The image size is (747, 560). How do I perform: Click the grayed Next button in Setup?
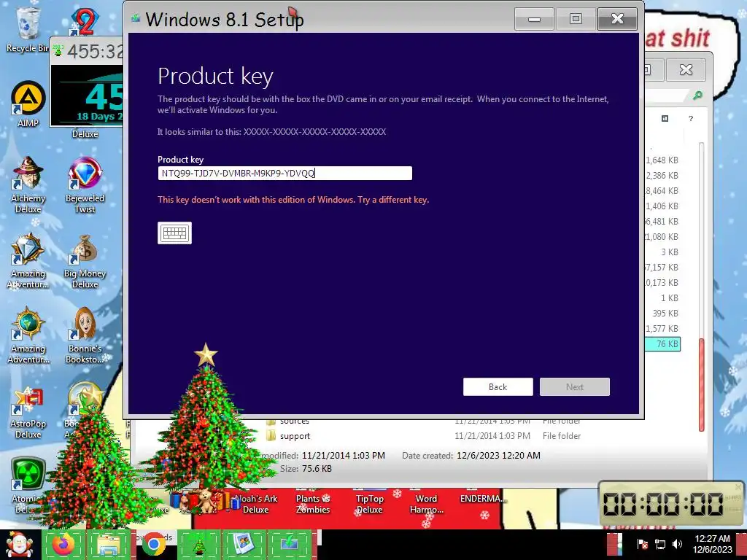pyautogui.click(x=575, y=386)
